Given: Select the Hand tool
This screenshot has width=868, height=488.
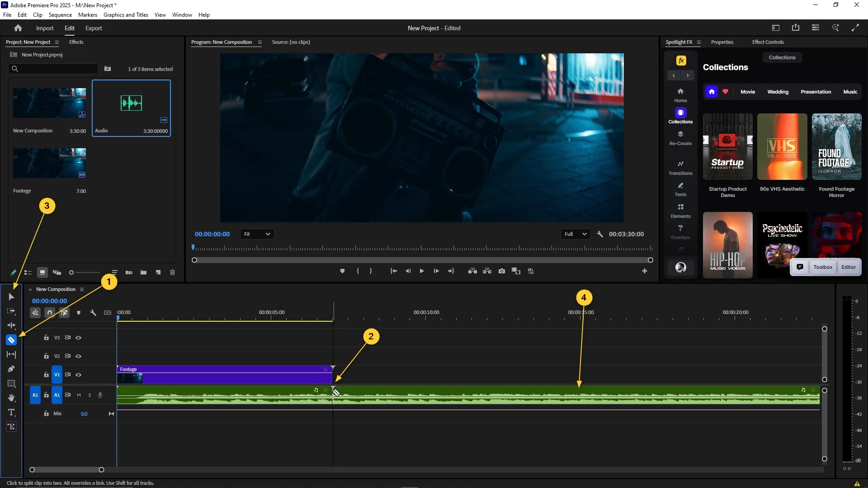Looking at the screenshot, I should 11,398.
